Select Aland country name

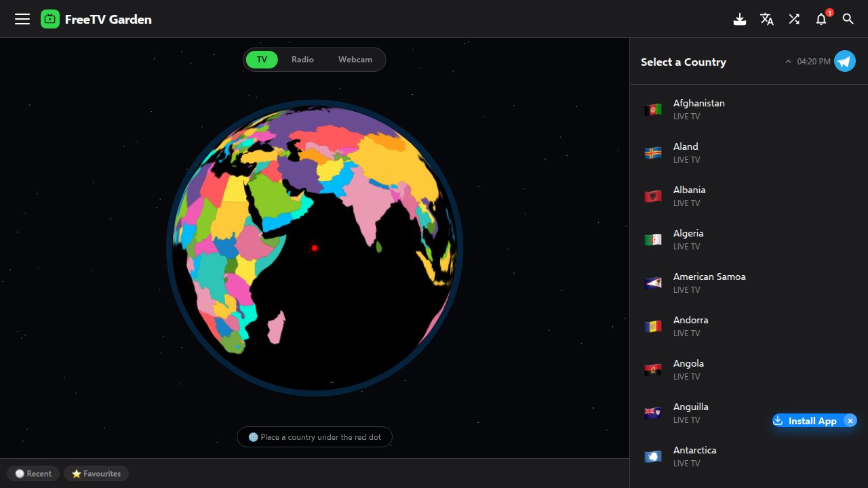[x=686, y=146]
